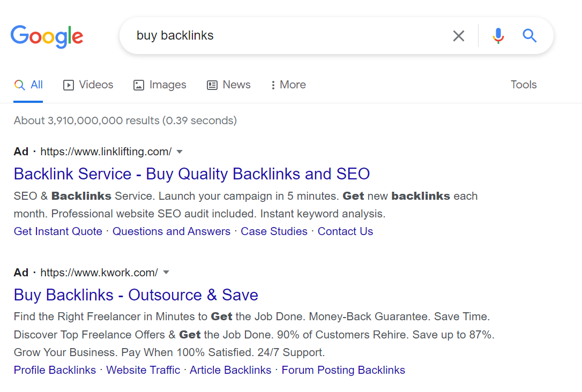Open the Website Traffic sitelink
Image resolution: width=582 pixels, height=392 pixels.
tap(143, 370)
